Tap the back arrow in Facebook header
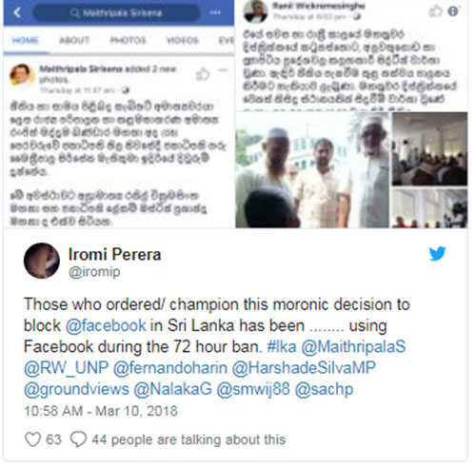 [17, 12]
